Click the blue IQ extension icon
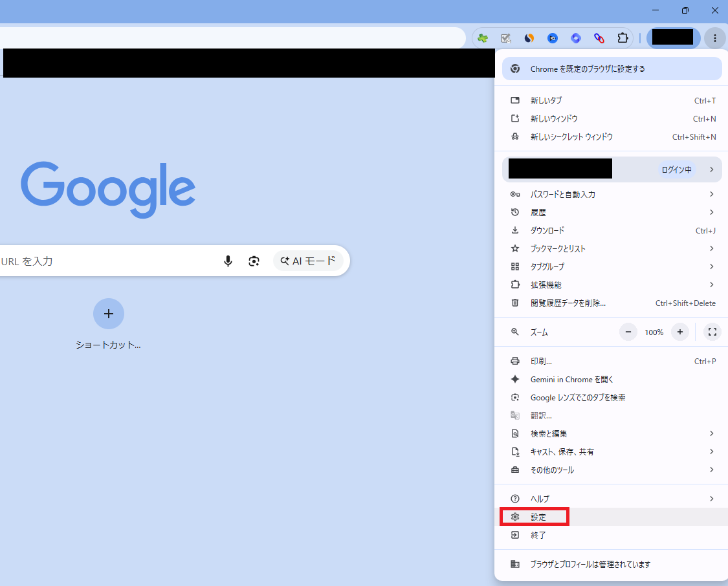Image resolution: width=728 pixels, height=586 pixels. 553,38
